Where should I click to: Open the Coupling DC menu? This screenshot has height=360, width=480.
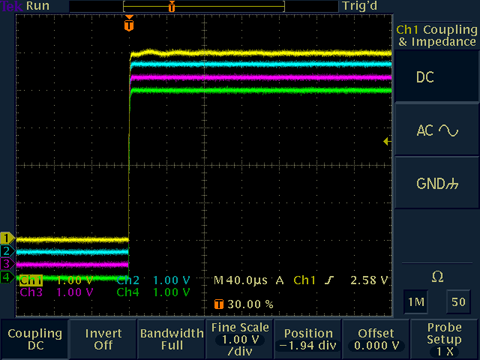35,339
